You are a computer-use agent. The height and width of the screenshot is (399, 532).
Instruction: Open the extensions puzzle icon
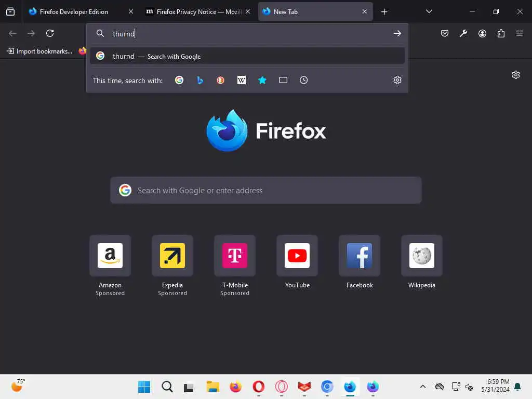(x=501, y=33)
